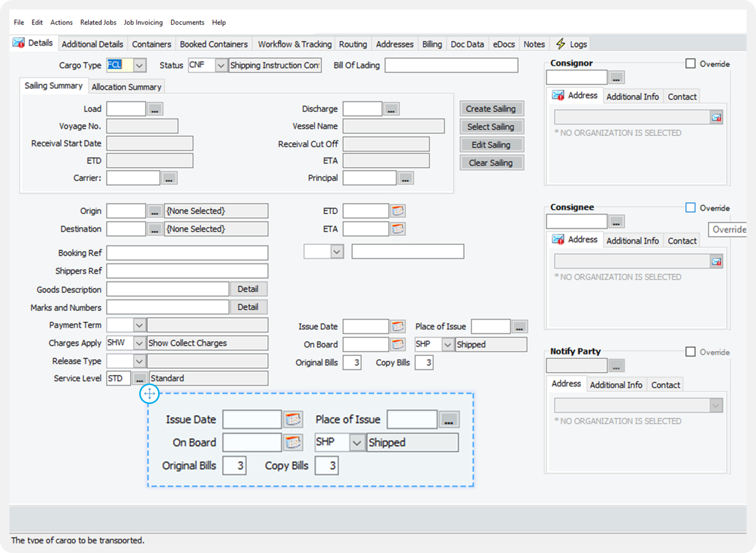Screen dimensions: 756x553
Task: Enable the Consignor Override checkbox
Action: tap(690, 64)
